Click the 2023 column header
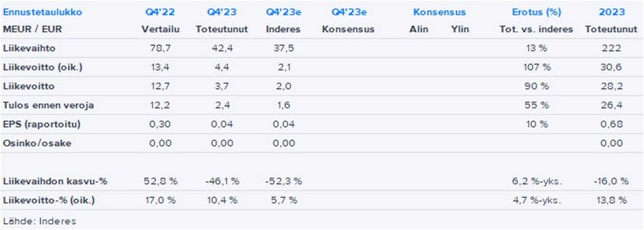644x230 pixels. click(612, 12)
